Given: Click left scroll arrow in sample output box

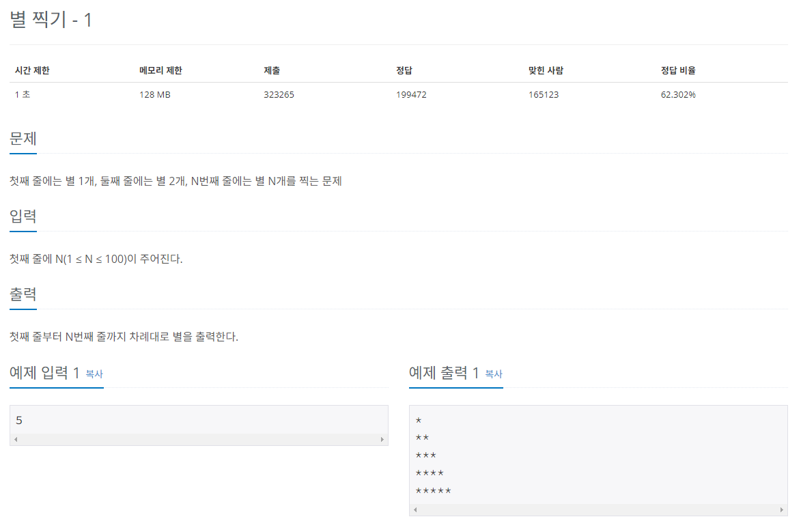Looking at the screenshot, I should pos(415,509).
